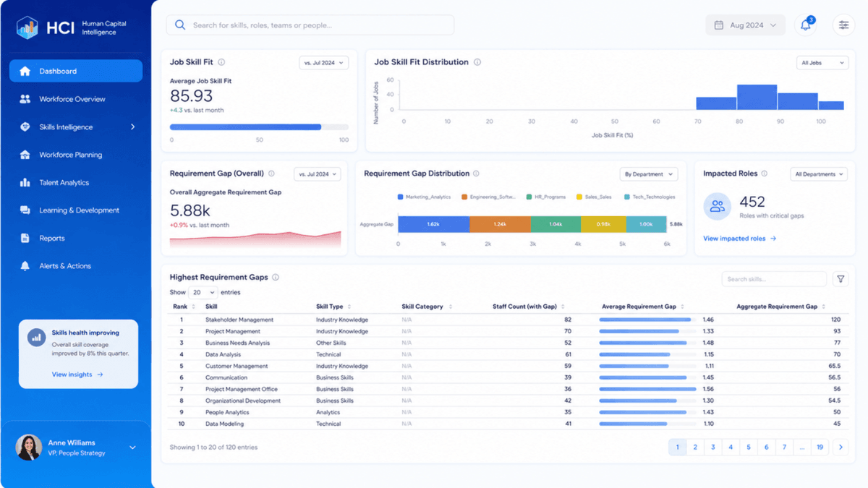Toggle Marketing_Analytics legend series
This screenshot has width=868, height=488.
click(424, 197)
